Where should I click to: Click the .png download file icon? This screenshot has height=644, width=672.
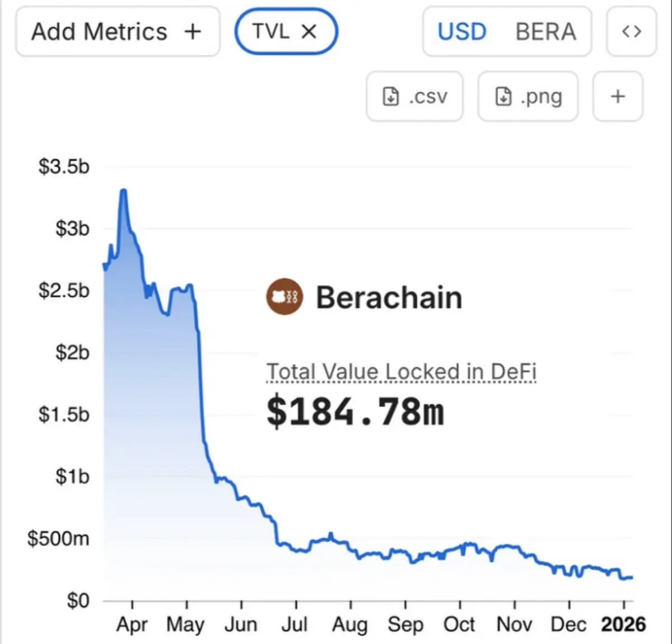click(503, 97)
